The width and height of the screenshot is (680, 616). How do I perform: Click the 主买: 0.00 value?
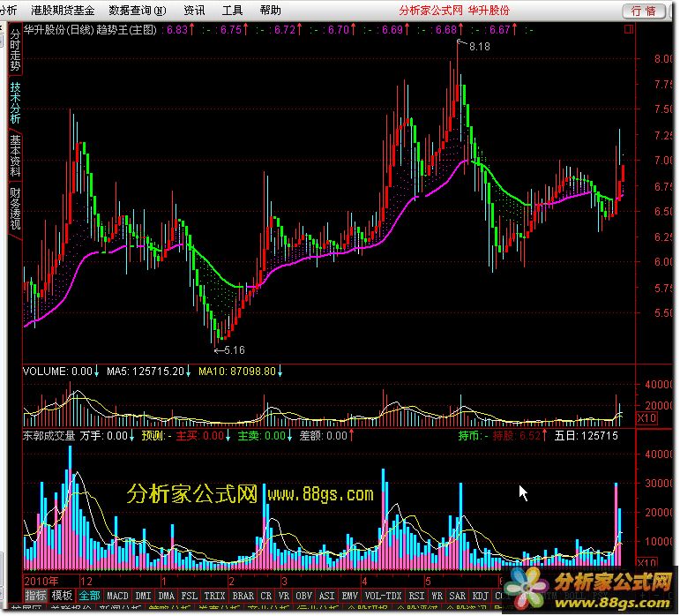[203, 436]
